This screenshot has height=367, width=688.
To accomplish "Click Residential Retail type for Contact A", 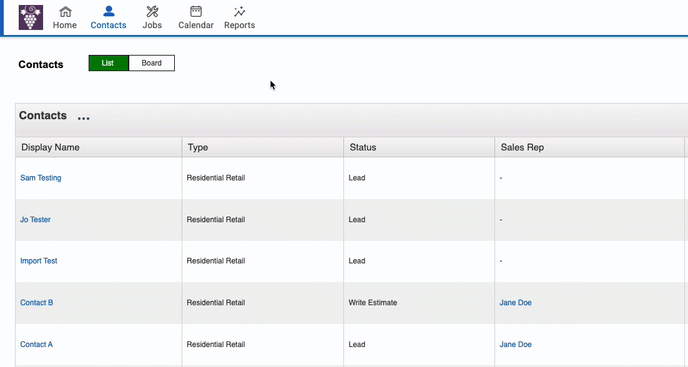I will coord(216,344).
